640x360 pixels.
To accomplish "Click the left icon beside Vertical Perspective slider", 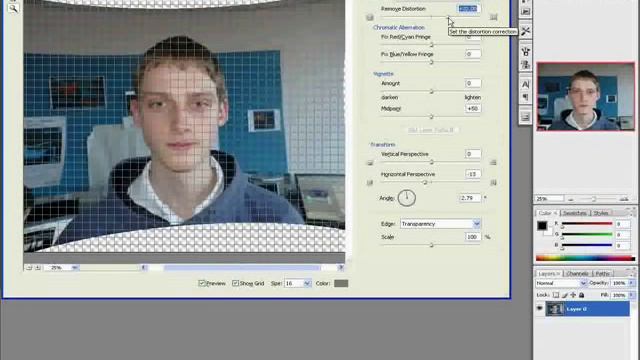I will pyautogui.click(x=370, y=162).
